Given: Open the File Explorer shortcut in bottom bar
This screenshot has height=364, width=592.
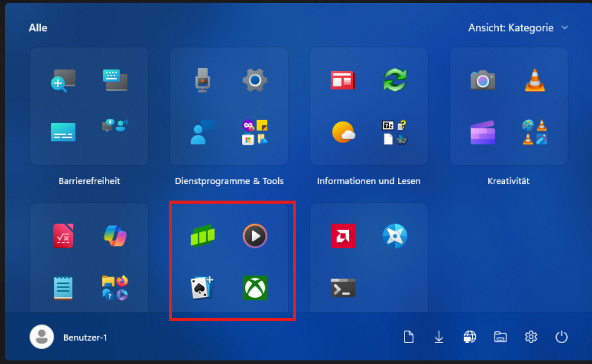Looking at the screenshot, I should (x=500, y=337).
